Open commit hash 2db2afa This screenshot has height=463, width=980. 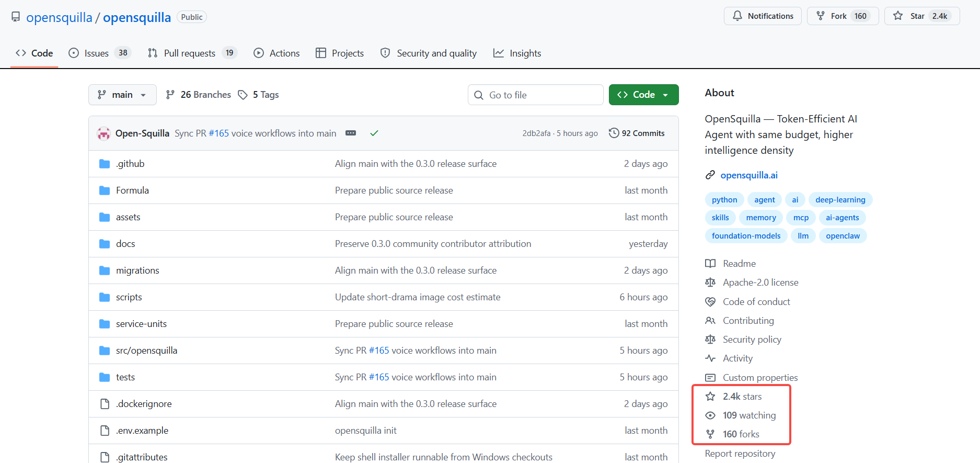[536, 133]
